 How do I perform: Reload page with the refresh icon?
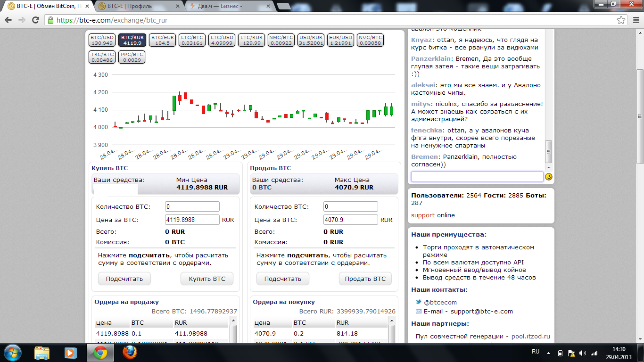(x=36, y=20)
